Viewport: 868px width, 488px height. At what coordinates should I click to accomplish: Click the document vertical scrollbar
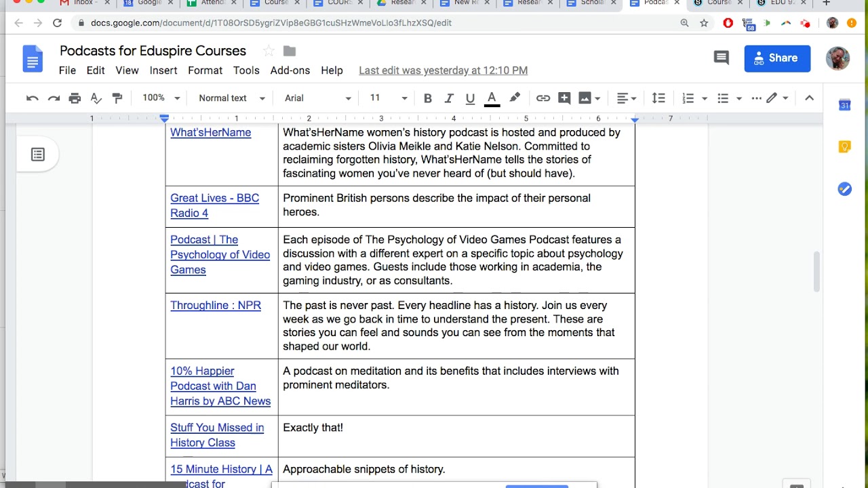tap(817, 272)
